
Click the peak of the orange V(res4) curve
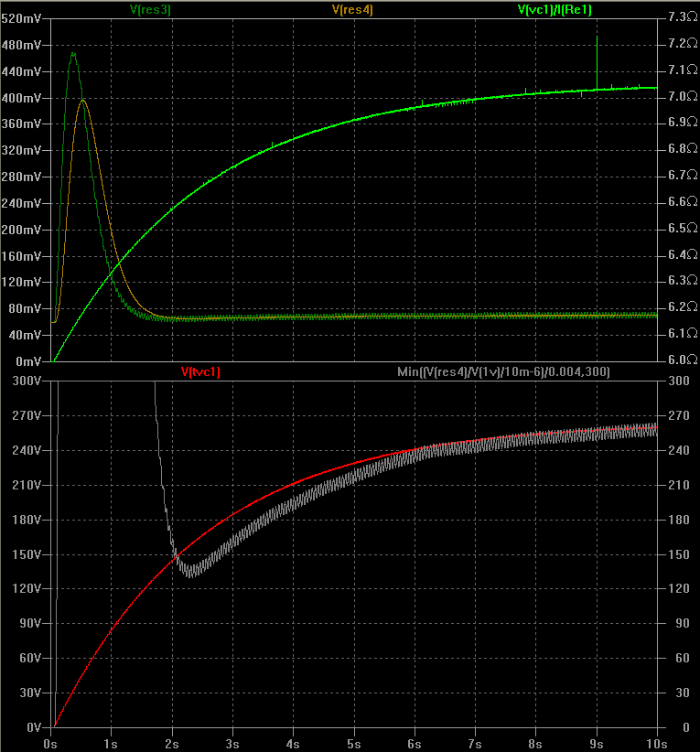pos(83,101)
